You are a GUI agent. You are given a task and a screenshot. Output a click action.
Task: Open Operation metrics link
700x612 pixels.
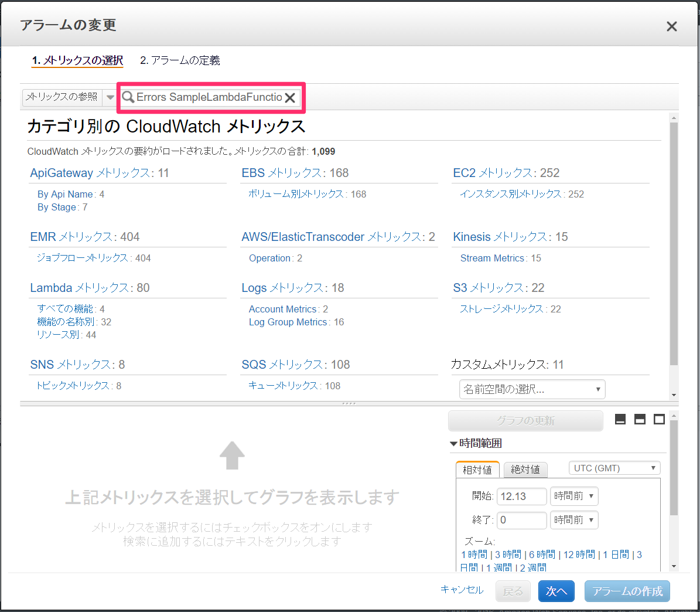[269, 258]
